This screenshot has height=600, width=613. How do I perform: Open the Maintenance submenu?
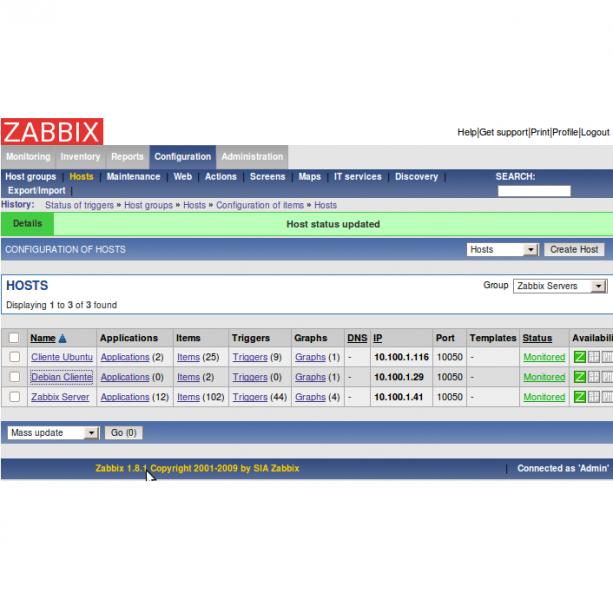[133, 177]
